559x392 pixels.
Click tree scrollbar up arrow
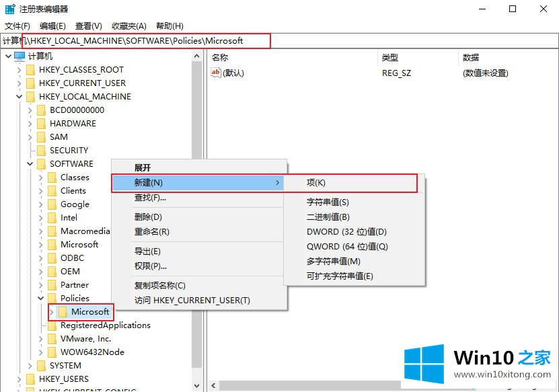click(197, 56)
